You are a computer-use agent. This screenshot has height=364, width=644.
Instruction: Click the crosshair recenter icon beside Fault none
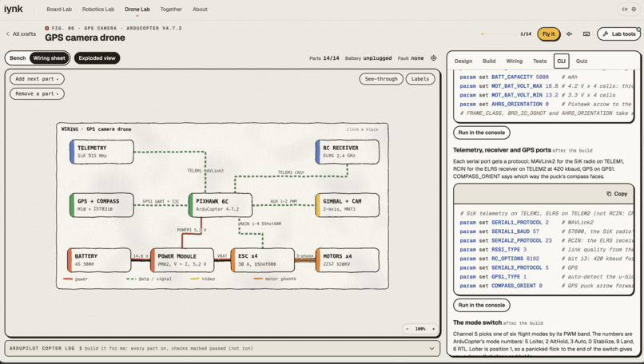click(x=433, y=58)
